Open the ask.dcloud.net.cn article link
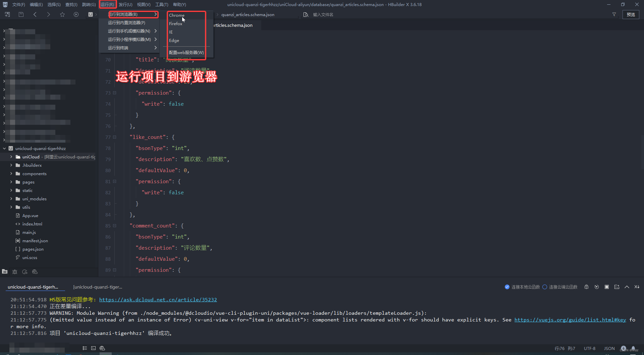 [x=158, y=300]
